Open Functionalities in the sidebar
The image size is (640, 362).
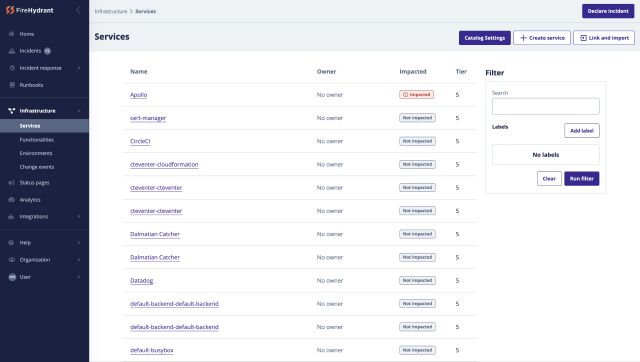37,140
